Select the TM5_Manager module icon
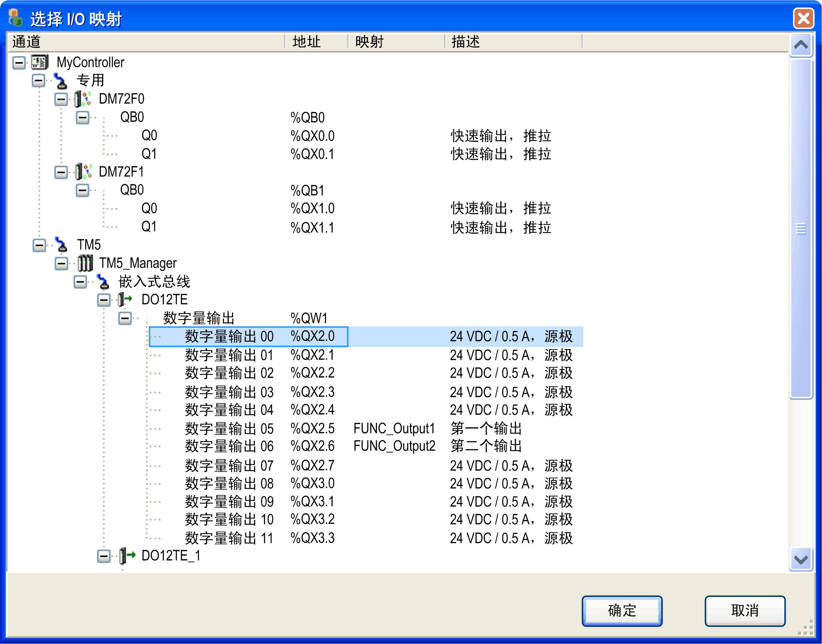 (85, 263)
